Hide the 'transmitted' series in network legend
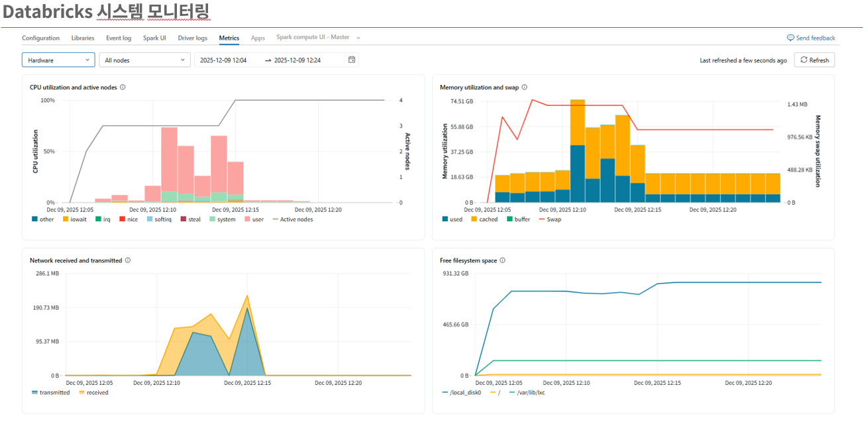This screenshot has height=422, width=868. pyautogui.click(x=54, y=392)
